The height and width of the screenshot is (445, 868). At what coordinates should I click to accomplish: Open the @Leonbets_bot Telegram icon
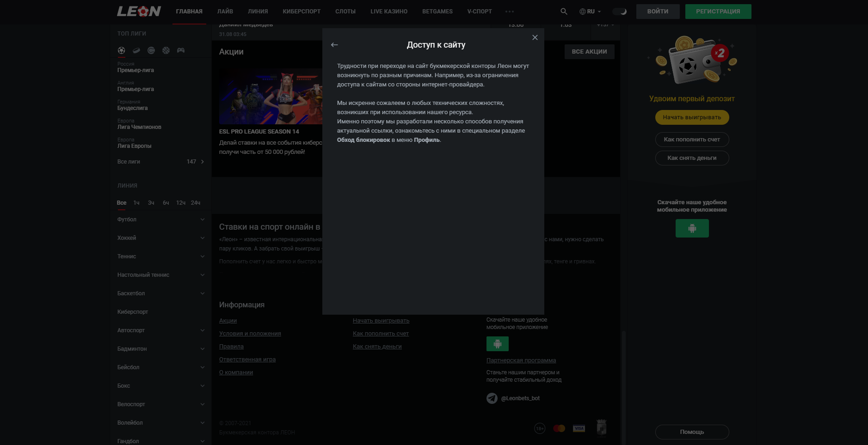tap(492, 398)
